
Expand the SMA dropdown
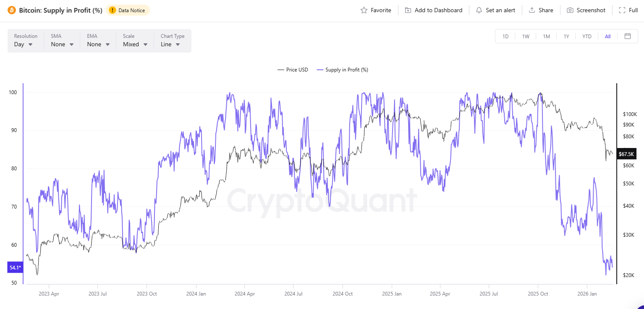(x=61, y=44)
